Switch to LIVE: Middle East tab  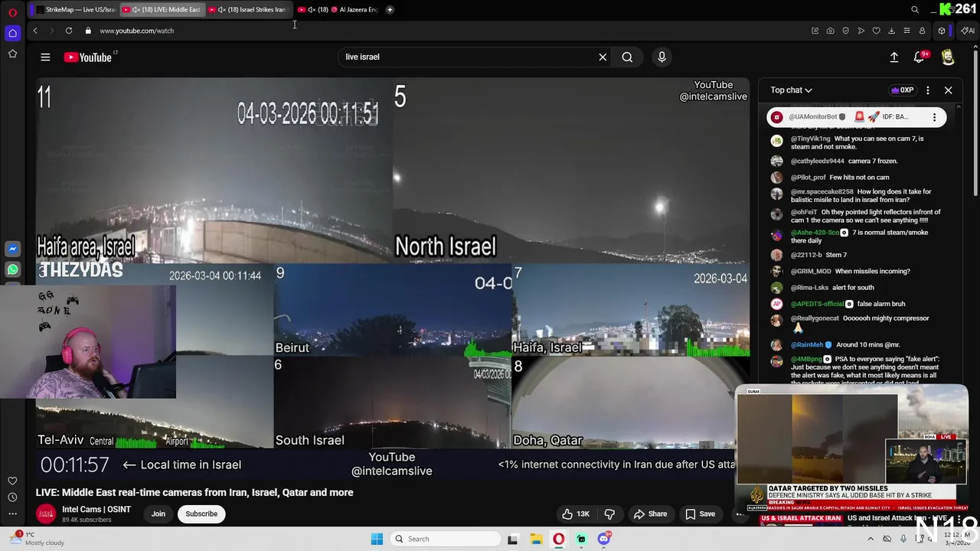click(x=162, y=10)
